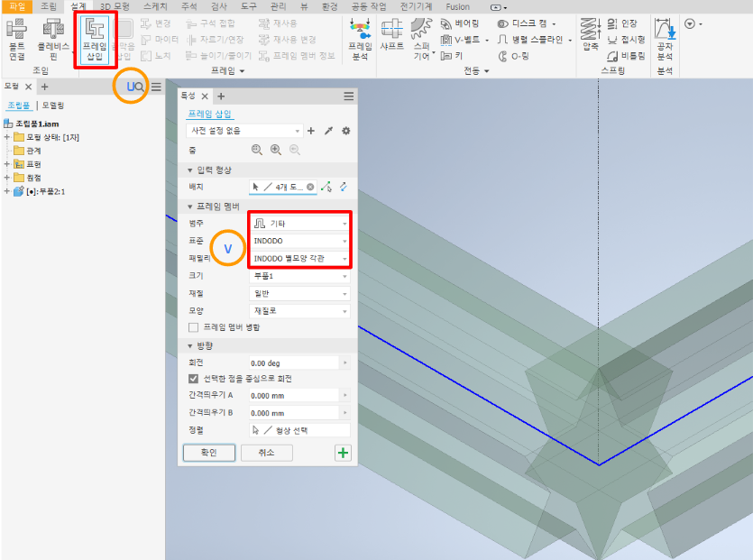The width and height of the screenshot is (753, 560).
Task: Click the 비틀림 torsion spring tool
Action: tap(626, 56)
